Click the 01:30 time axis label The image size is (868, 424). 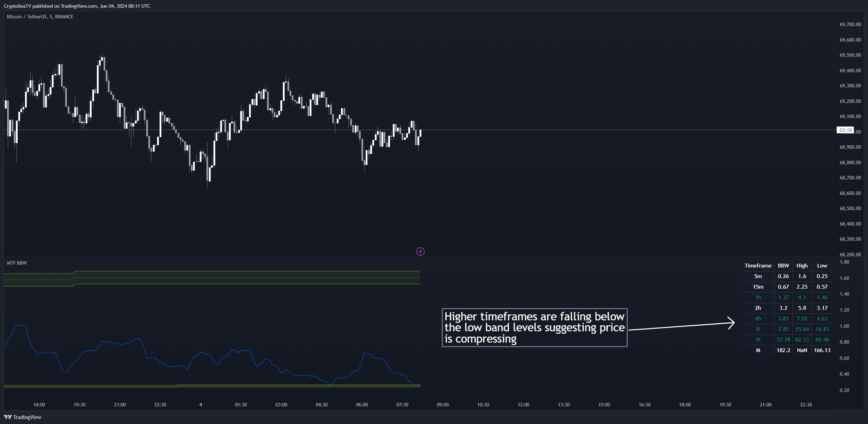click(241, 405)
